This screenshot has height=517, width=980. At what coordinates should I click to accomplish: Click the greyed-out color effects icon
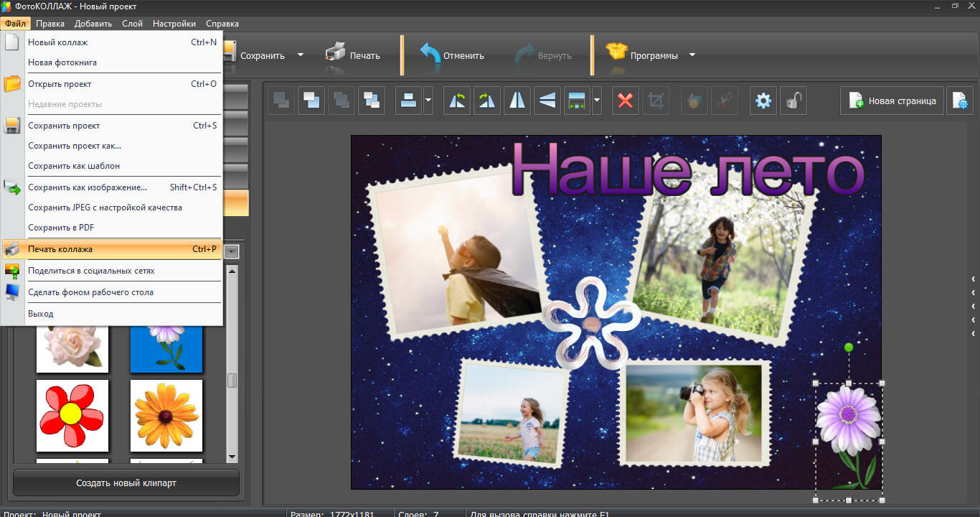tap(694, 101)
